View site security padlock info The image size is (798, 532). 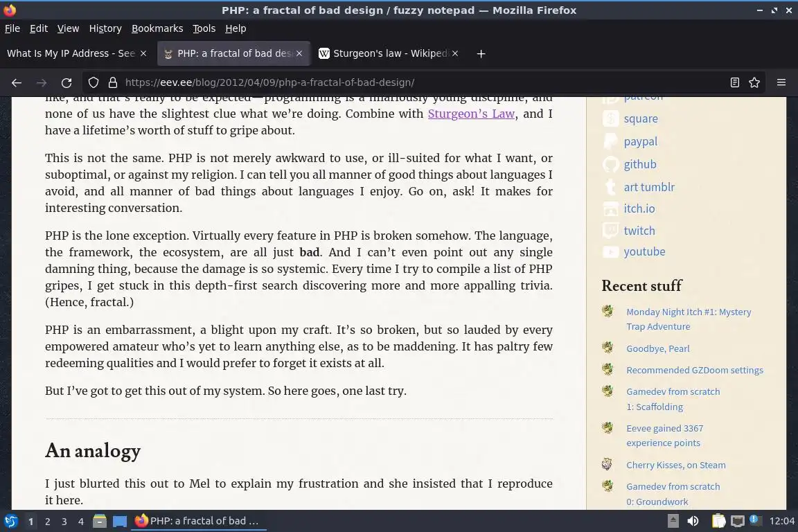pyautogui.click(x=113, y=82)
